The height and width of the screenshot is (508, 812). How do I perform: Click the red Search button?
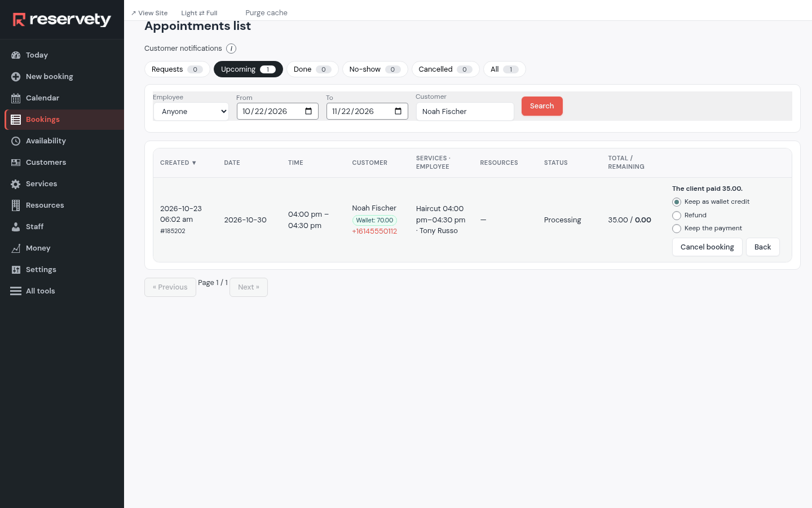pyautogui.click(x=542, y=106)
